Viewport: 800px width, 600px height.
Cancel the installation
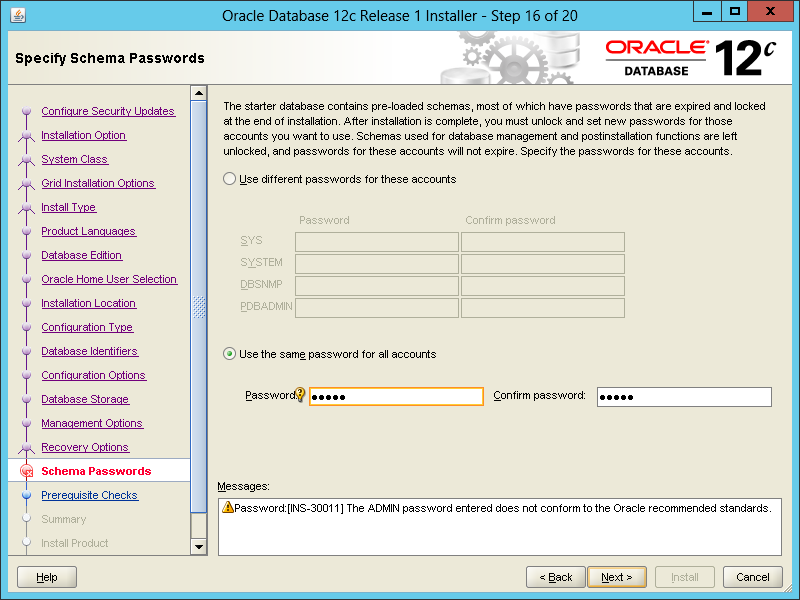coord(753,577)
